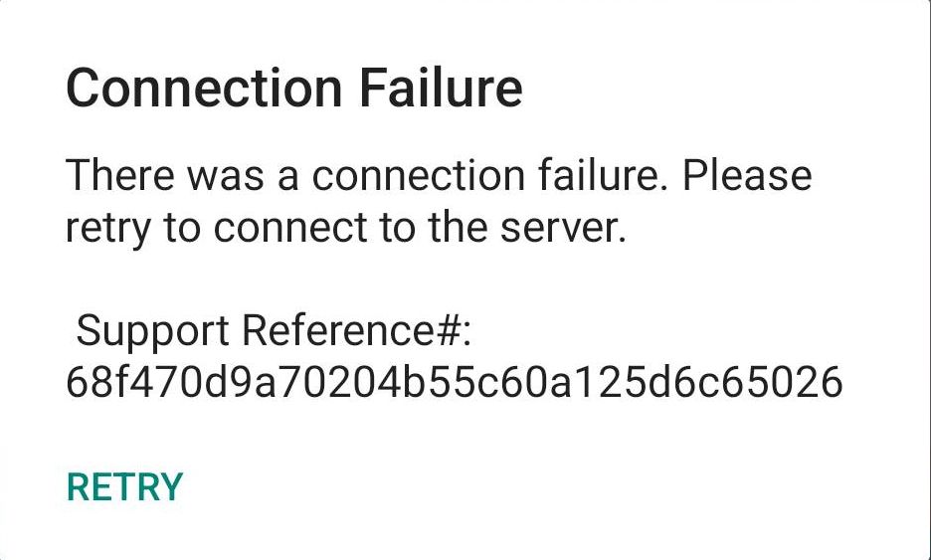Click the word "Reference#:" in the label

point(356,330)
